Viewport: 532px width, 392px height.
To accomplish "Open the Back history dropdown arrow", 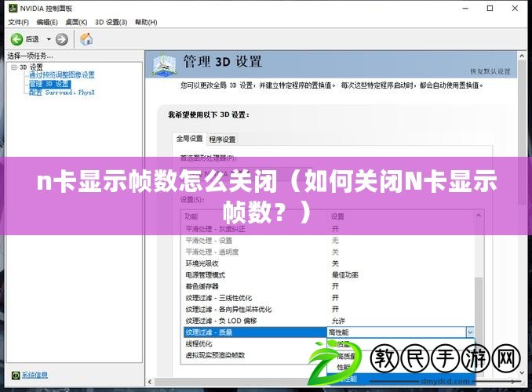I will (49, 39).
